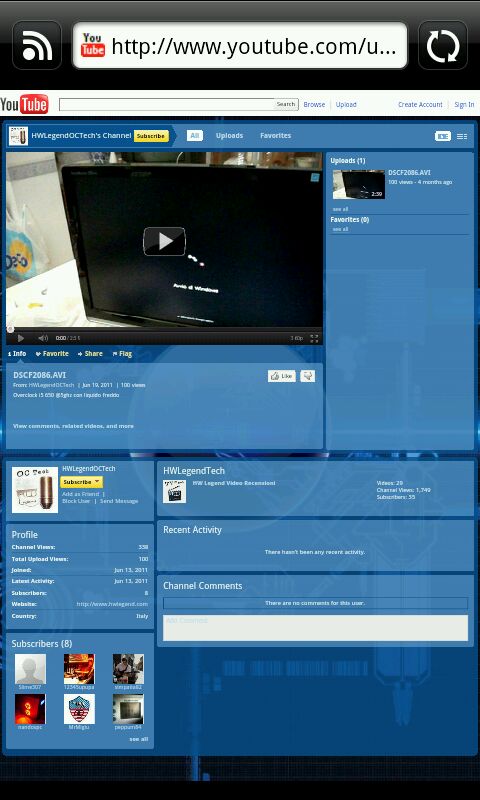Screen dimensions: 480x800
Task: Open the Create Account link
Action: pyautogui.click(x=420, y=105)
